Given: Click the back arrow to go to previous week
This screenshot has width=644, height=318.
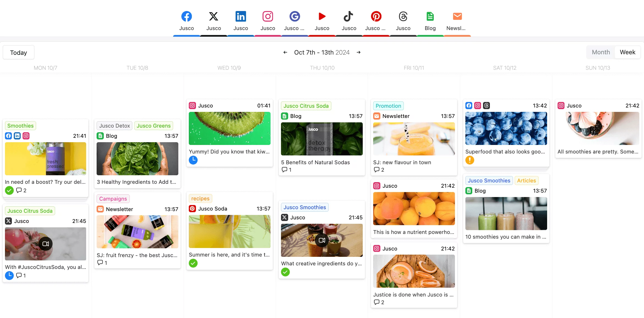Looking at the screenshot, I should [x=285, y=52].
